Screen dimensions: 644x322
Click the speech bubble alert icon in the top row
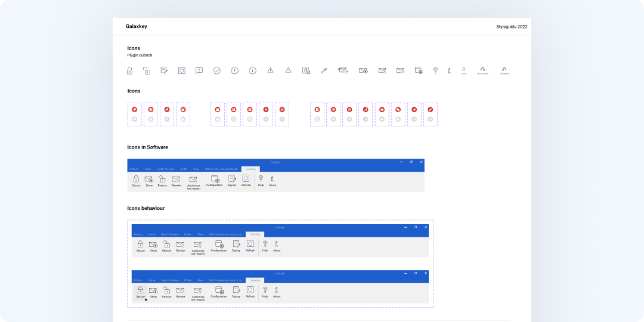coord(199,70)
